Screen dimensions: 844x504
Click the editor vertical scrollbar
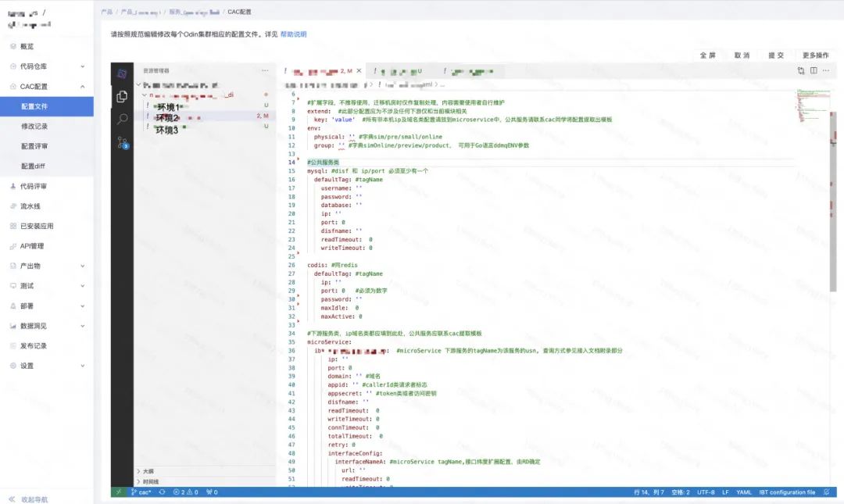tap(833, 202)
